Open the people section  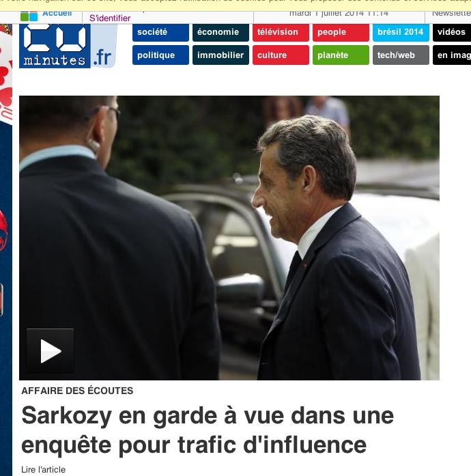pos(341,33)
